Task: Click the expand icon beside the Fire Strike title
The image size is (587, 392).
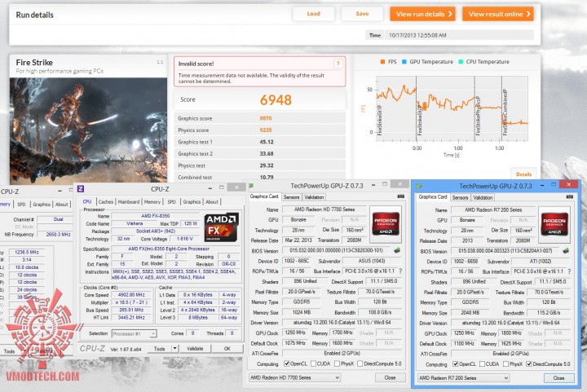Action: click(160, 62)
